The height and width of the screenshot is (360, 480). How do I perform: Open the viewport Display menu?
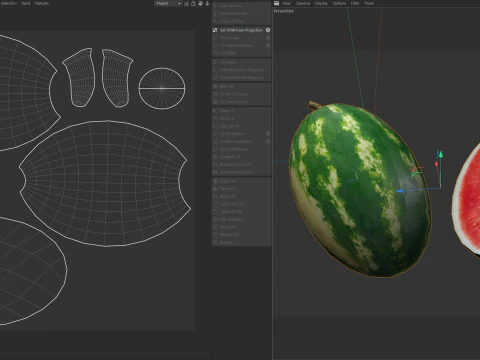pos(321,3)
